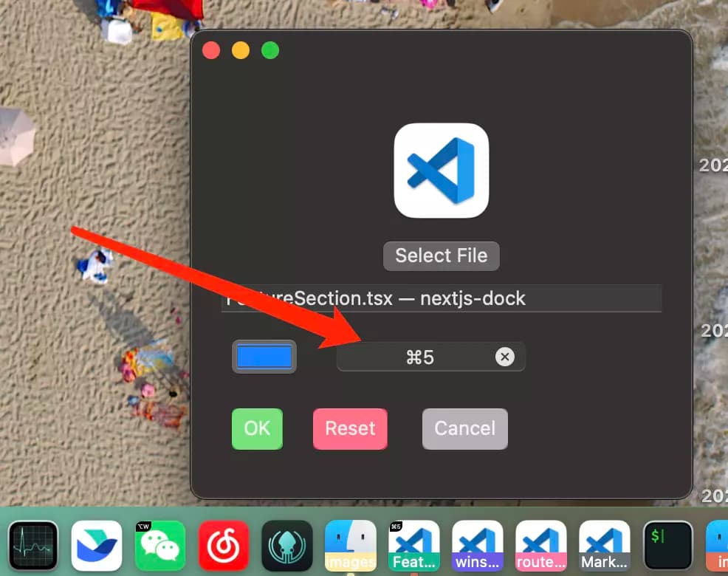Minimize the dialog with the yellow button
The height and width of the screenshot is (576, 728).
[241, 50]
